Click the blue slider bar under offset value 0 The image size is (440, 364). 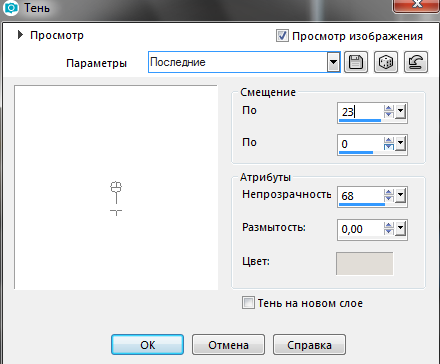tap(356, 153)
